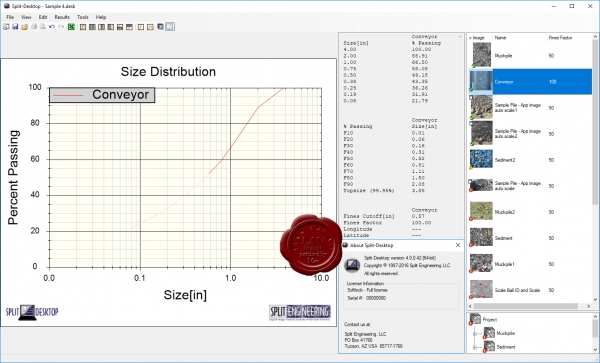The height and width of the screenshot is (363, 600).
Task: Click the dark monitor icon on the toolbar
Action: (x=160, y=27)
